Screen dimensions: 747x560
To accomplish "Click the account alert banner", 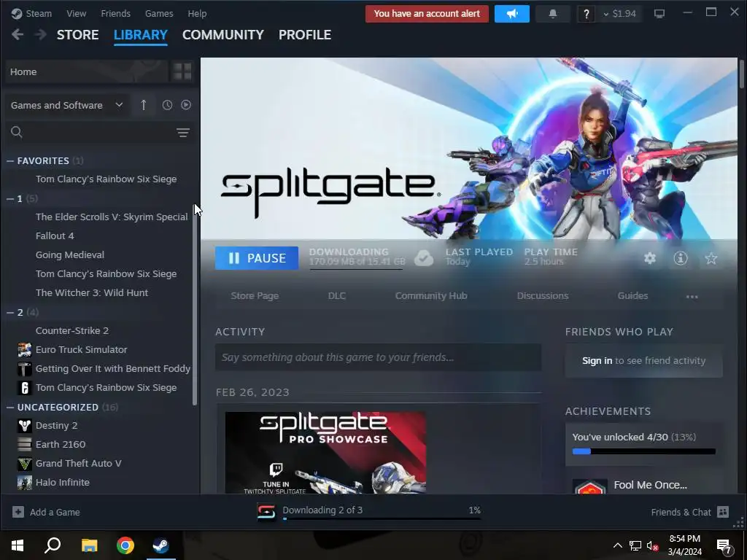I will [427, 14].
